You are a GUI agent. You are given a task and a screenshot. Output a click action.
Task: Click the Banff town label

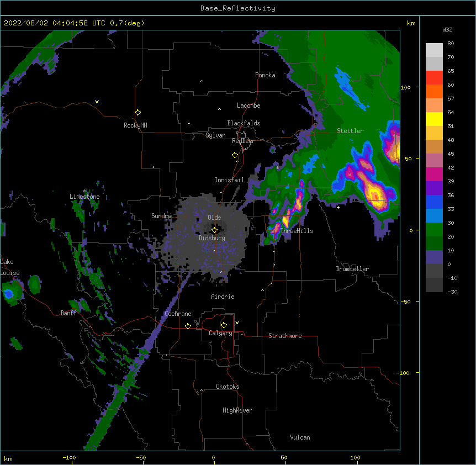pyautogui.click(x=68, y=313)
